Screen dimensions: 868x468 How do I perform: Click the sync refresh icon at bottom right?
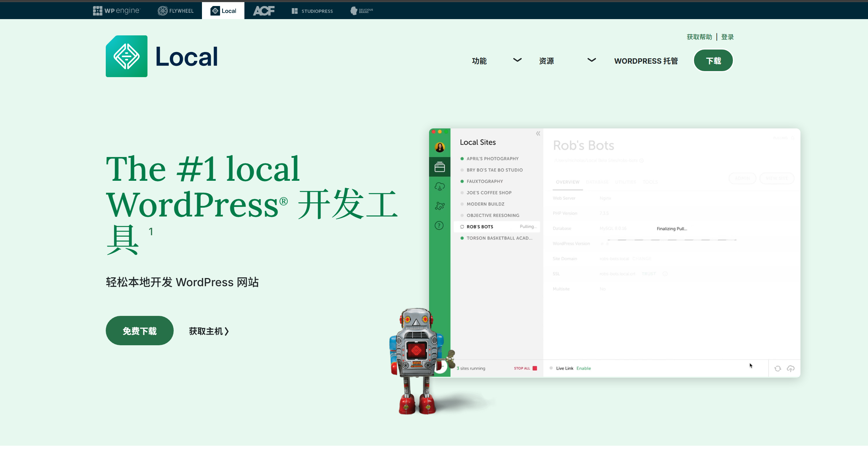click(777, 369)
